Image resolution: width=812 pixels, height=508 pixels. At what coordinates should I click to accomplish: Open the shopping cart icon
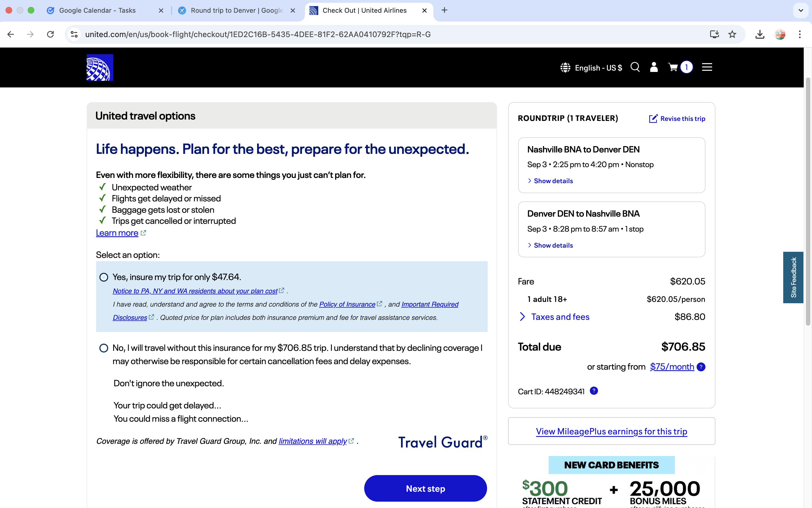(673, 67)
